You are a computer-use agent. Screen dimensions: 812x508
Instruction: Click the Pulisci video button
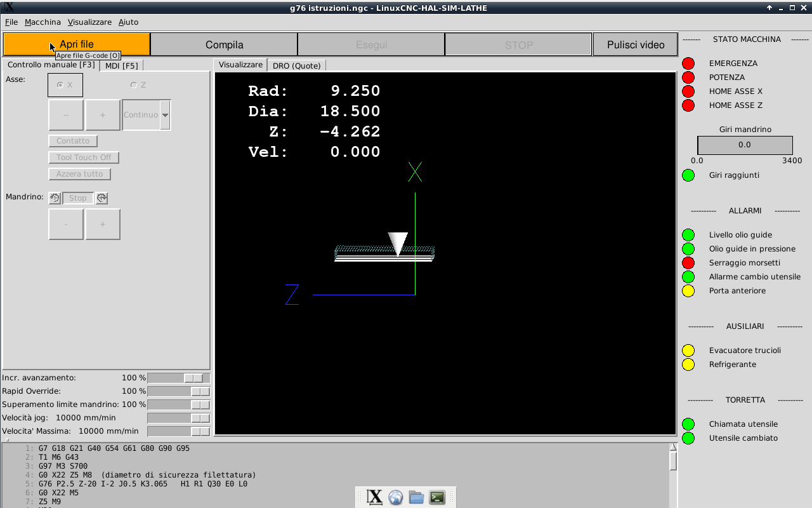[636, 45]
